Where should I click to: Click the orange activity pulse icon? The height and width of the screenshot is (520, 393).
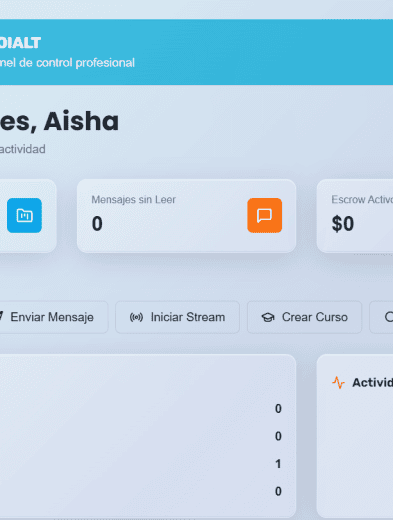(338, 383)
